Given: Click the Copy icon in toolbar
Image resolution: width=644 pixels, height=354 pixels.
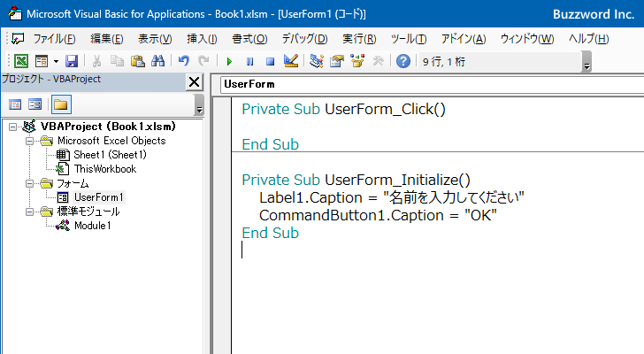Looking at the screenshot, I should tap(117, 61).
